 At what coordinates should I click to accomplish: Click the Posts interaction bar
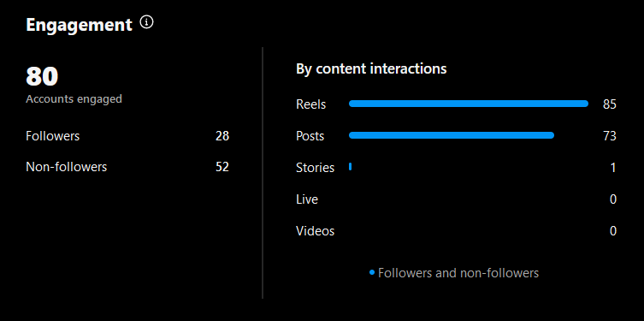coord(452,135)
